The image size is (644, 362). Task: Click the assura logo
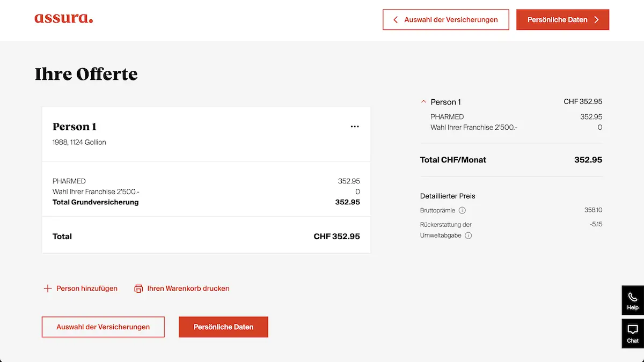click(63, 19)
